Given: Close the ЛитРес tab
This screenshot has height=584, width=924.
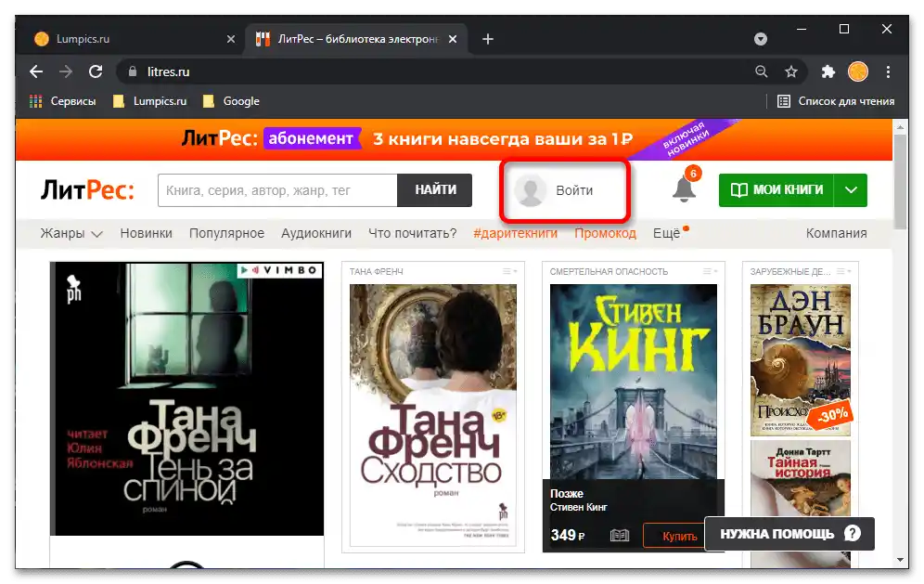Looking at the screenshot, I should pos(453,39).
